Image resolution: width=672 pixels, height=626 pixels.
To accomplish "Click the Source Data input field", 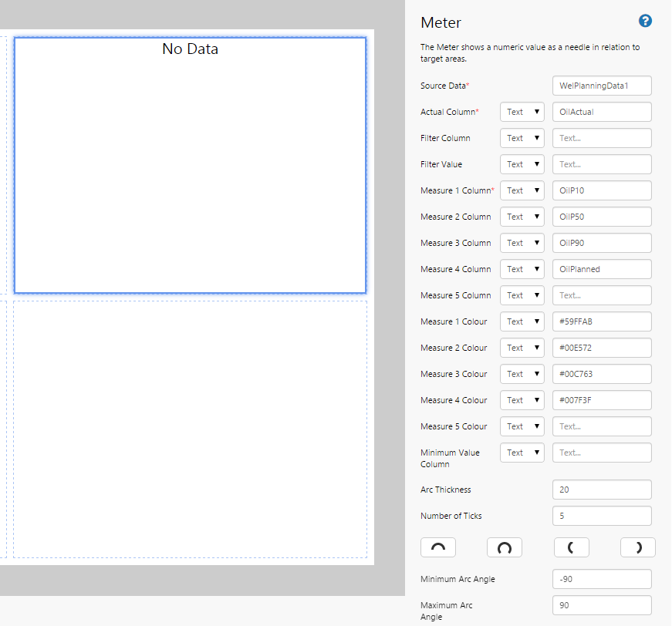I will pos(602,86).
